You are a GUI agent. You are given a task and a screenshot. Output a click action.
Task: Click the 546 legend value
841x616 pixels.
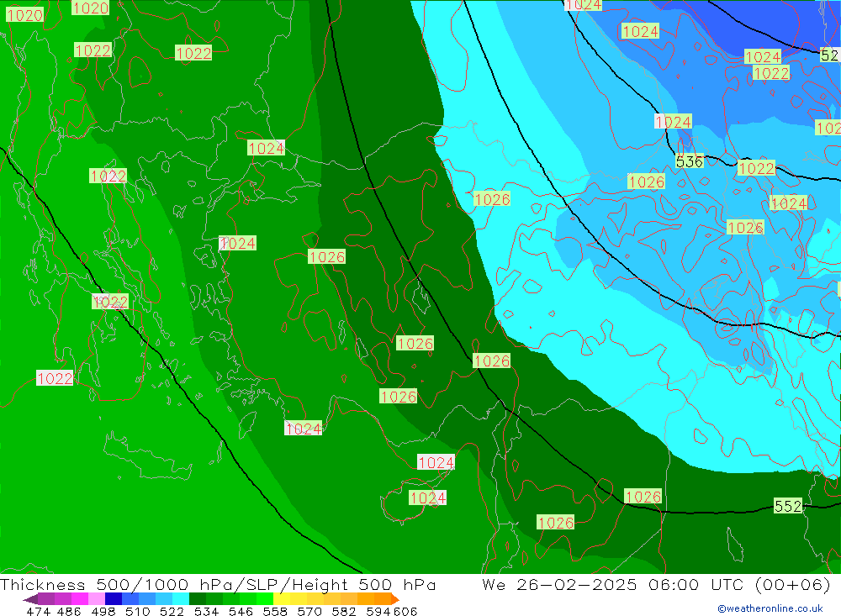pyautogui.click(x=241, y=611)
